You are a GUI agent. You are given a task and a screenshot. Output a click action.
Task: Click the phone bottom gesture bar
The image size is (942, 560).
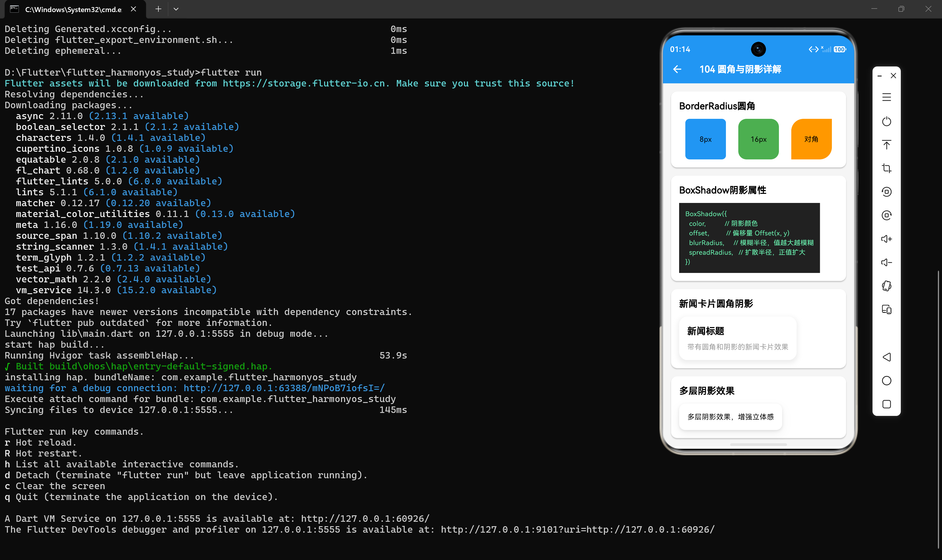(758, 444)
